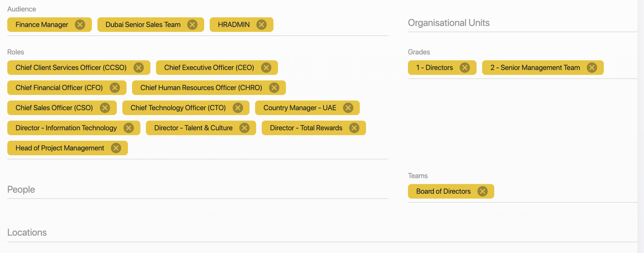This screenshot has width=644, height=253.
Task: Remove Chief Financial Officer (CFO) role
Action: (115, 88)
